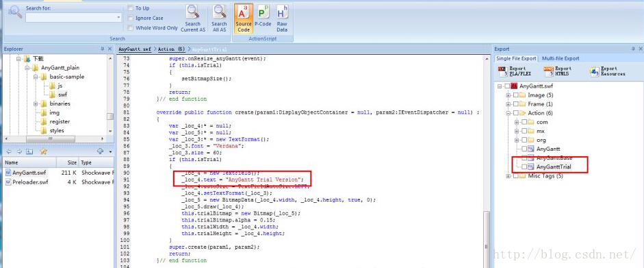Switch to Single File Export tab

516,58
